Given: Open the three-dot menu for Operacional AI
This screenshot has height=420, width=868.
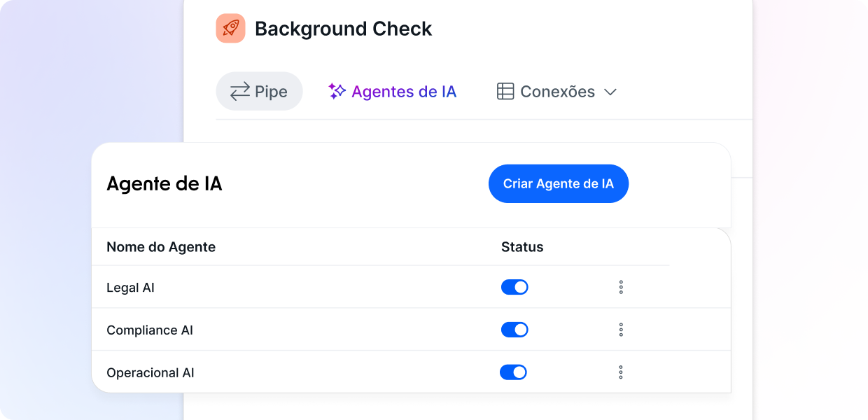Looking at the screenshot, I should 621,372.
